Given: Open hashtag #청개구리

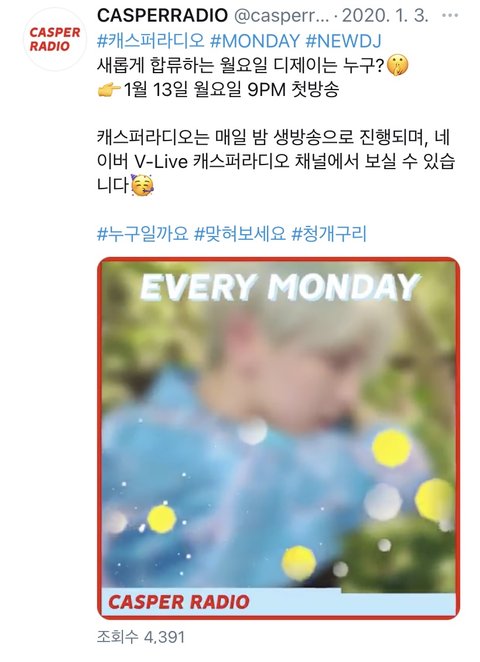Looking at the screenshot, I should click(329, 233).
